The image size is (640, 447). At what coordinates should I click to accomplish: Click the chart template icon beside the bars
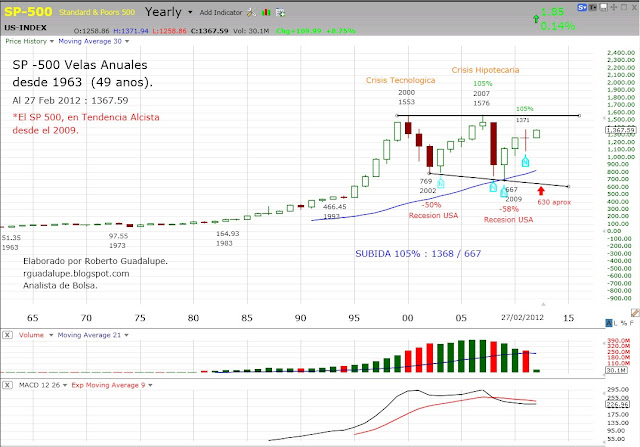[x=280, y=13]
